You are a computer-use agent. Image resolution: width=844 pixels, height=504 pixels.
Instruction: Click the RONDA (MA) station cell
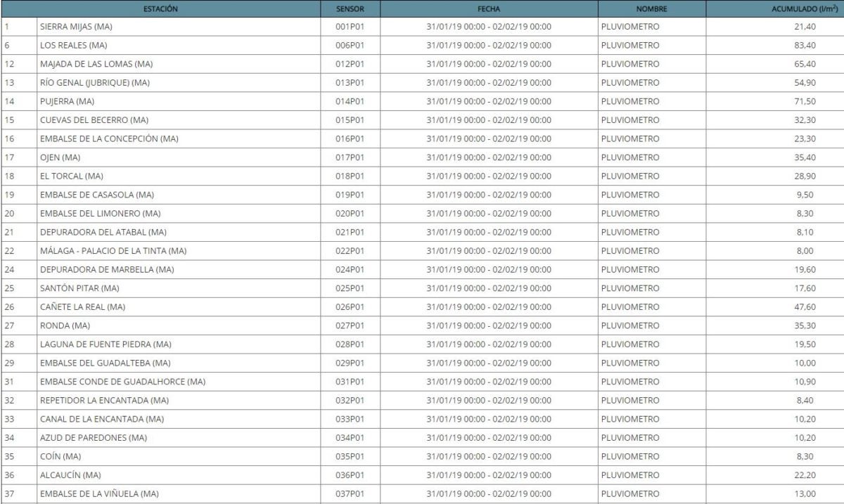click(x=65, y=325)
